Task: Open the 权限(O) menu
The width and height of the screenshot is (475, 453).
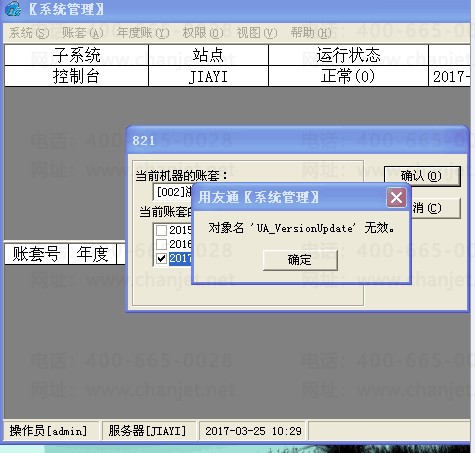Action: tap(203, 33)
